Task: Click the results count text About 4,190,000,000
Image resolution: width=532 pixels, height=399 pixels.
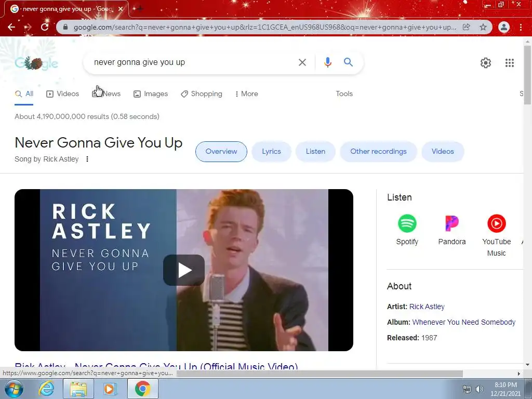Action: 87,117
